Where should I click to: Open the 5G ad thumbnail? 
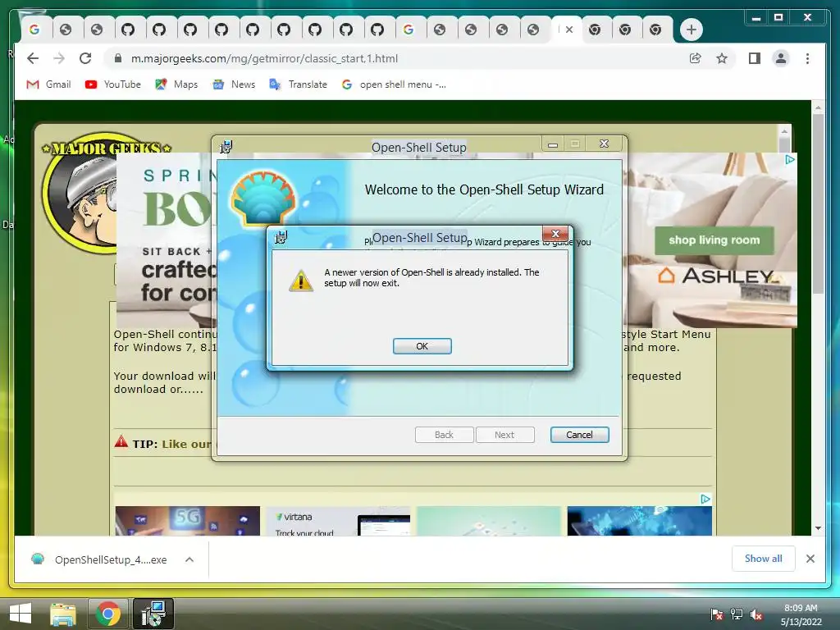[188, 521]
